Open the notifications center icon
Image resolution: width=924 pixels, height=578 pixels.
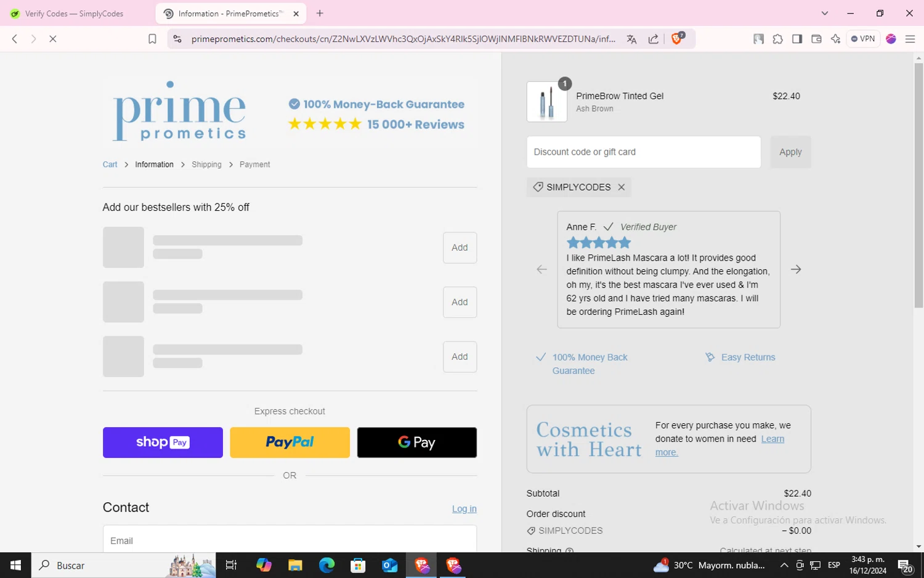(905, 566)
